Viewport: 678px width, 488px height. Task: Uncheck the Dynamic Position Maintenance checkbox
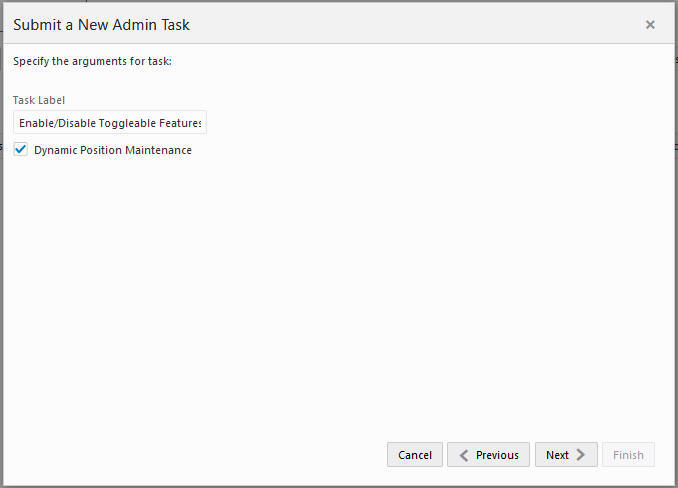21,150
